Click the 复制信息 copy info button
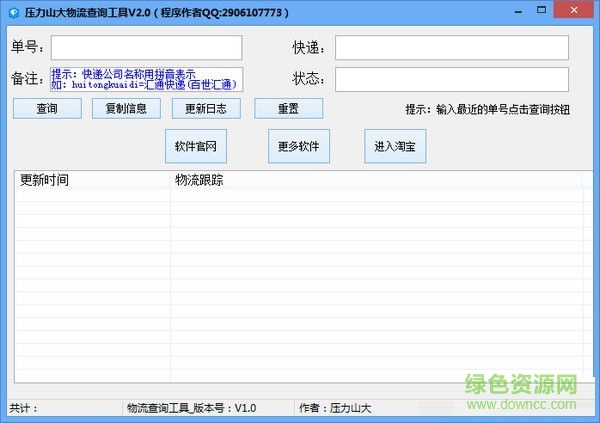 coord(126,109)
